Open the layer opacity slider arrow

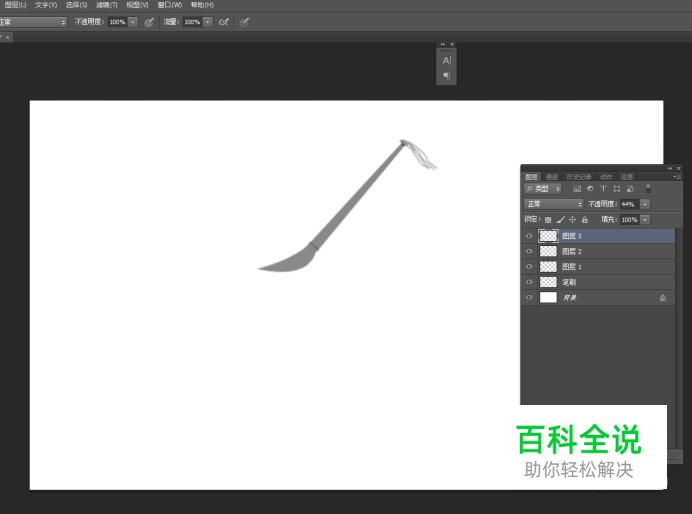(x=645, y=204)
